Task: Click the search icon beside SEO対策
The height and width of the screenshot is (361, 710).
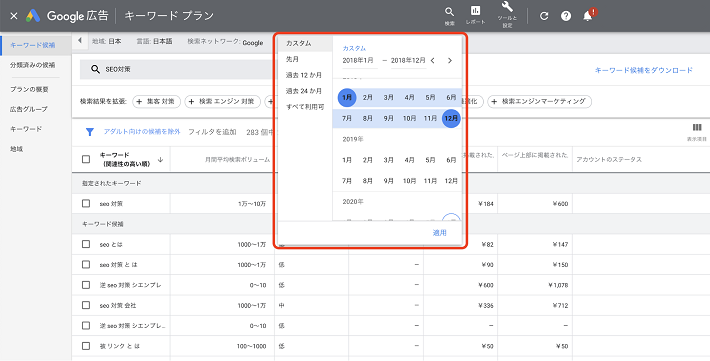Action: coord(95,69)
